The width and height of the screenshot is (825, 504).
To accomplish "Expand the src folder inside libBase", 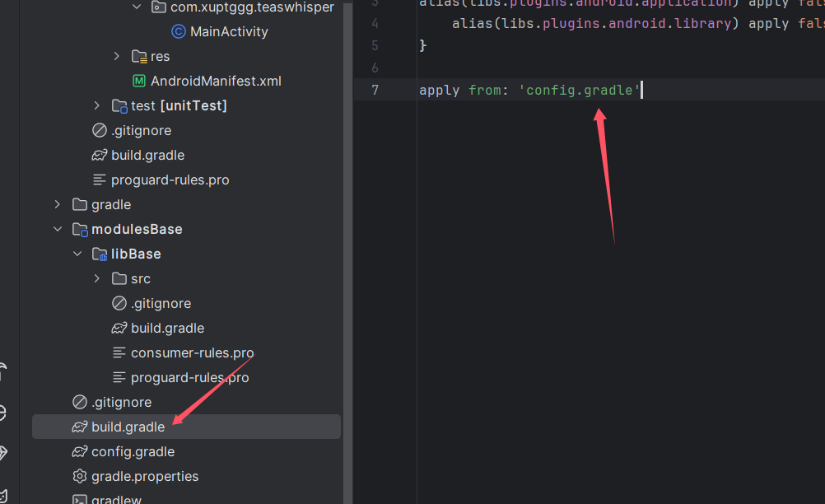I will tap(97, 278).
